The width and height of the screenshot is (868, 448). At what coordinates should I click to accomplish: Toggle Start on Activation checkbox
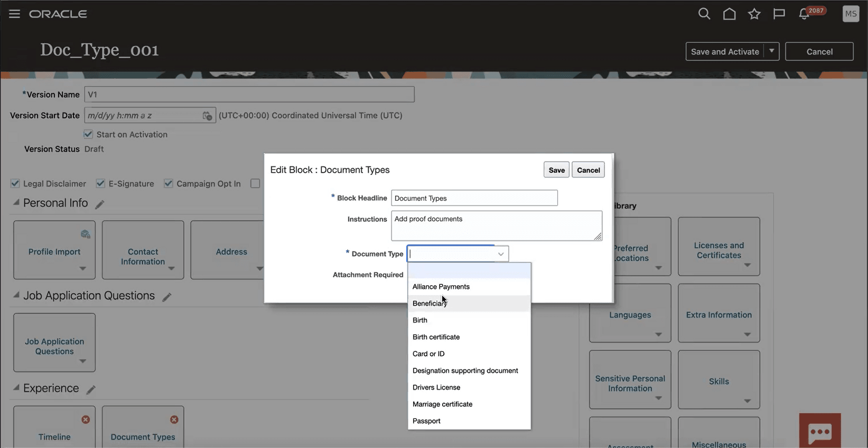click(88, 134)
